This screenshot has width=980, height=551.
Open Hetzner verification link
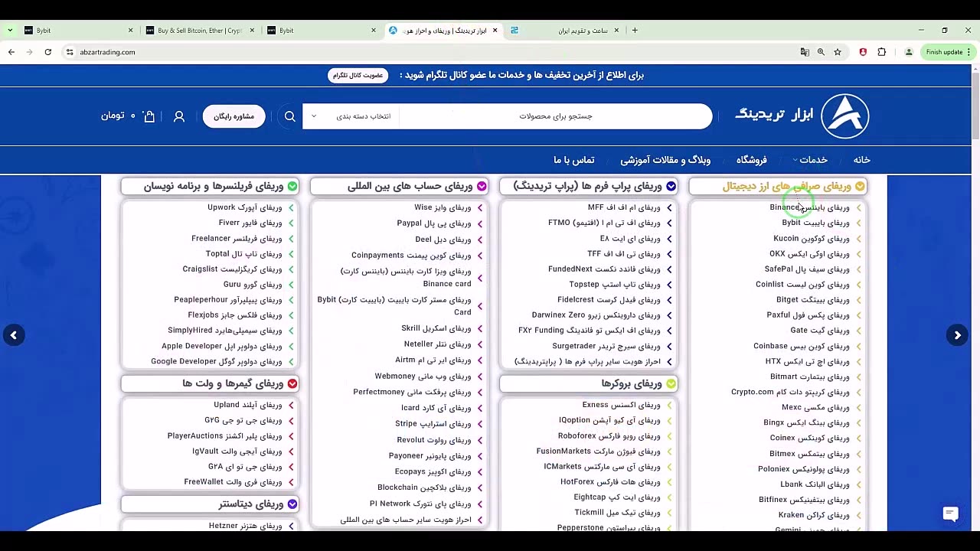click(x=245, y=526)
